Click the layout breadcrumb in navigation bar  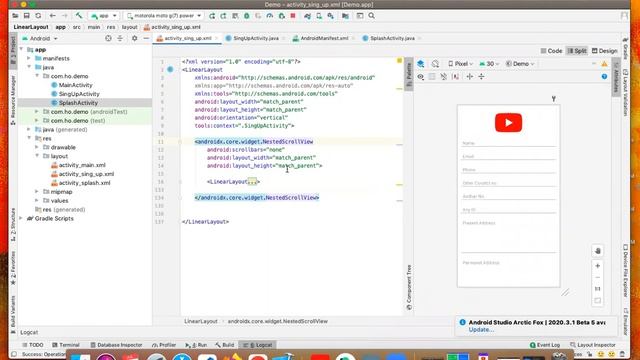(129, 27)
